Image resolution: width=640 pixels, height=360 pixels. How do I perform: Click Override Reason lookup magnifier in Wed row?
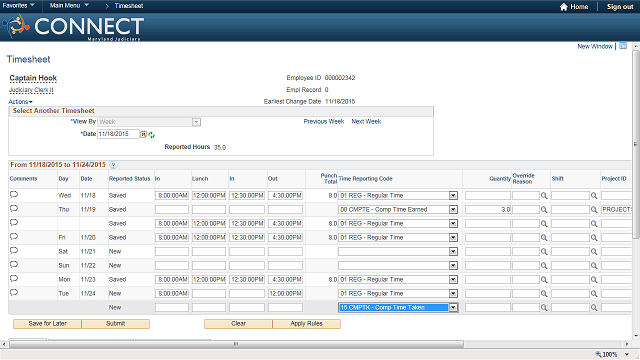[544, 196]
